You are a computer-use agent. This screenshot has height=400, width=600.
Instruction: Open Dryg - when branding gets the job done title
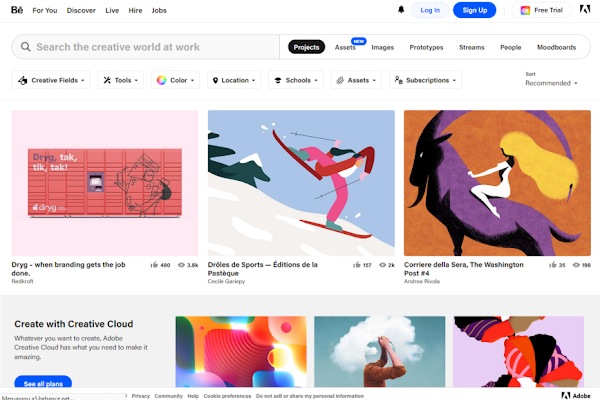68,269
